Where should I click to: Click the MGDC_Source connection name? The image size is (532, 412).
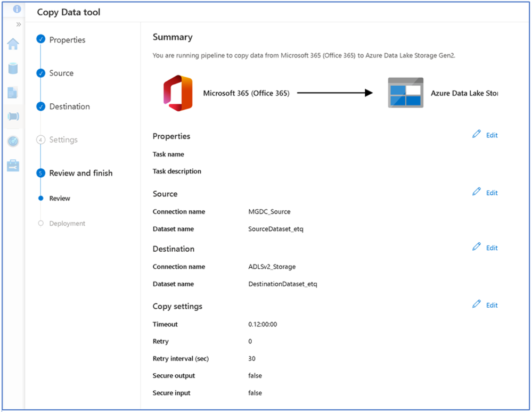pos(269,212)
